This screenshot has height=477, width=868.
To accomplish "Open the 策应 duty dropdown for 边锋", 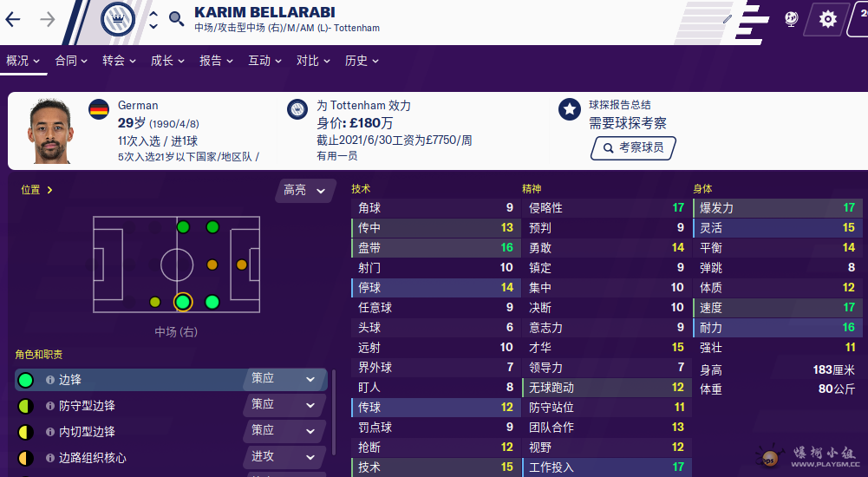I will point(284,379).
